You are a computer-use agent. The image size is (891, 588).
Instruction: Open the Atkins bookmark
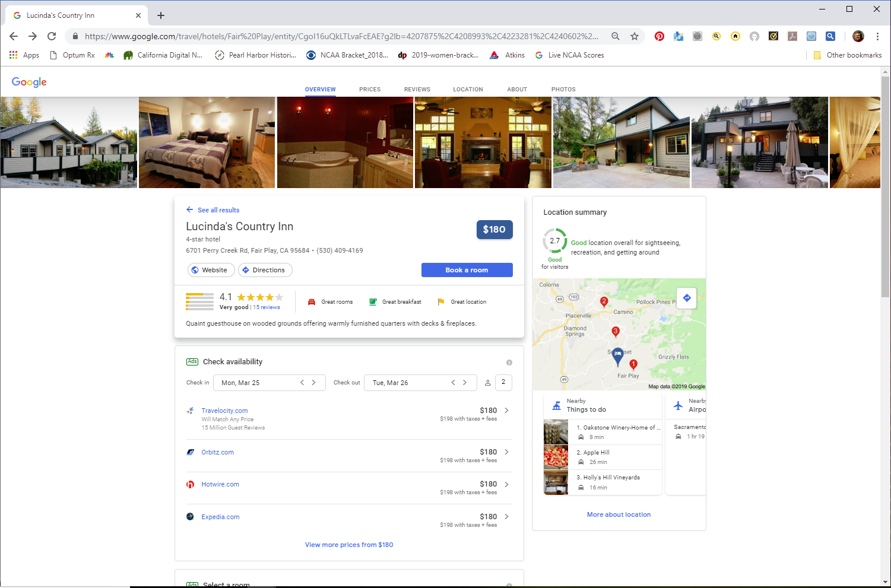pos(508,55)
